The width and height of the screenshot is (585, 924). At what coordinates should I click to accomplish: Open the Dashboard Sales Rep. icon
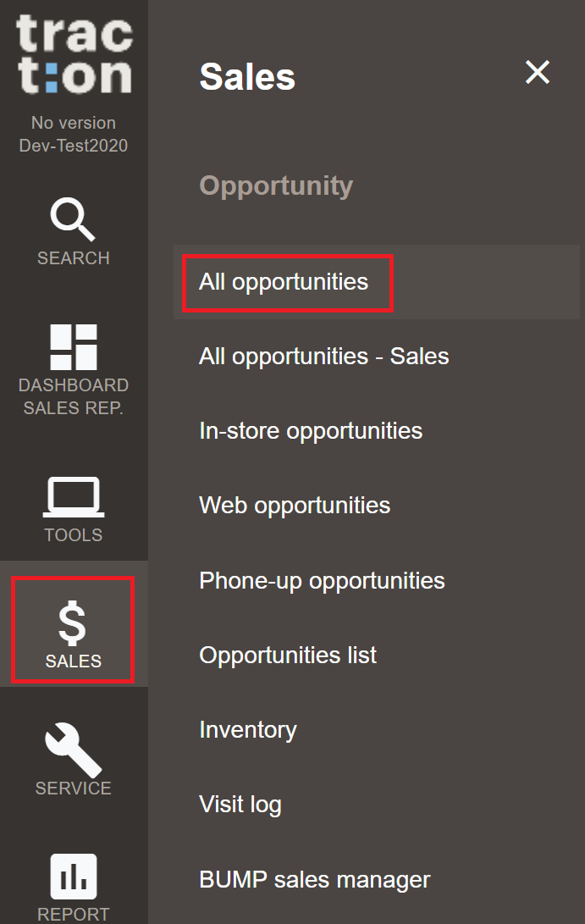pyautogui.click(x=74, y=347)
